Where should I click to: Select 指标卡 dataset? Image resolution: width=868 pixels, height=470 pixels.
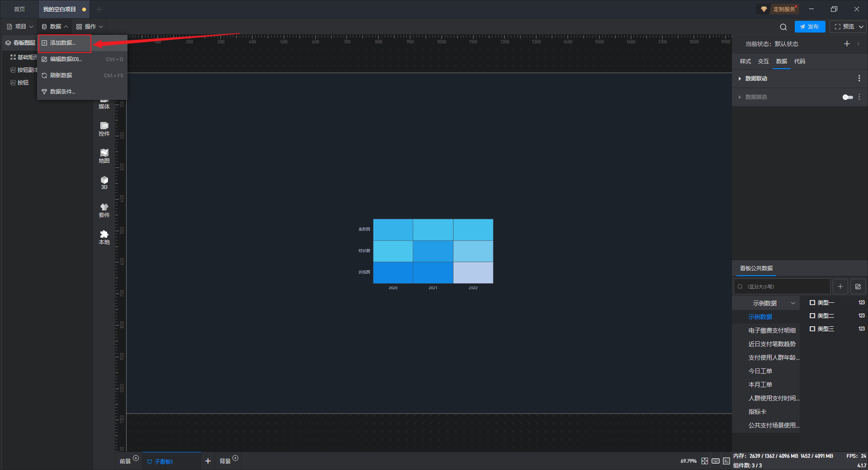coord(757,412)
